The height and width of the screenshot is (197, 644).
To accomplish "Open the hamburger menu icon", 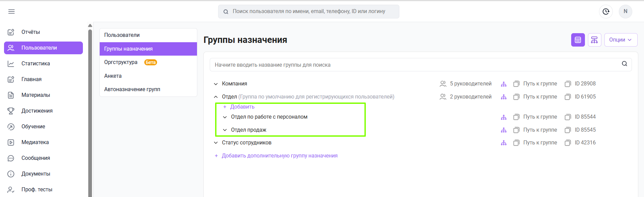I will [x=11, y=11].
